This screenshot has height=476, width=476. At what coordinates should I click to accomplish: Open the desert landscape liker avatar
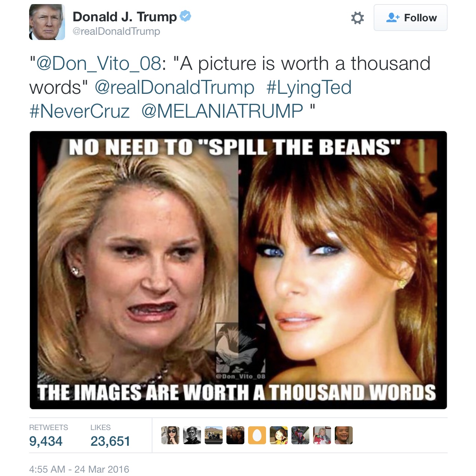(214, 435)
